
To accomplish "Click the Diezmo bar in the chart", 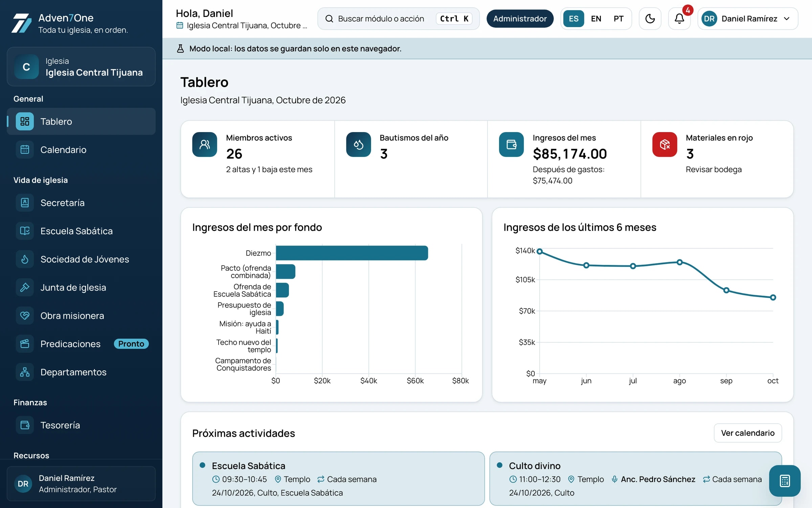I will [352, 253].
